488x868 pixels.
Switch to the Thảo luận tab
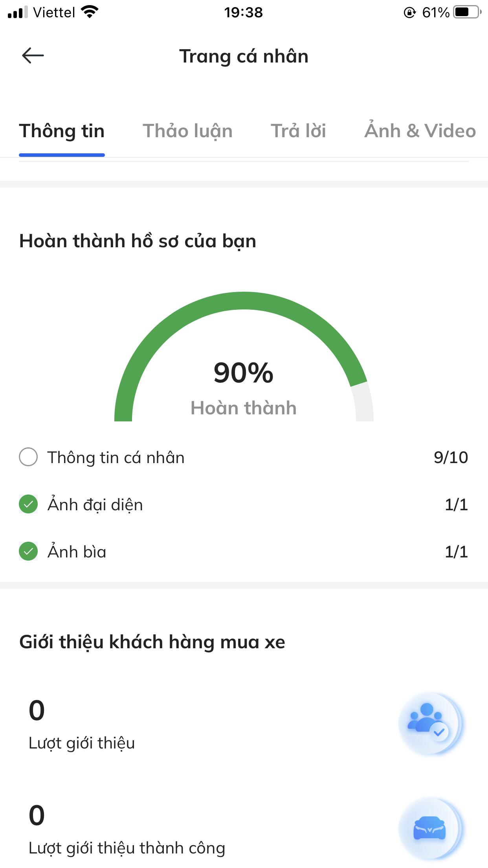pos(187,131)
